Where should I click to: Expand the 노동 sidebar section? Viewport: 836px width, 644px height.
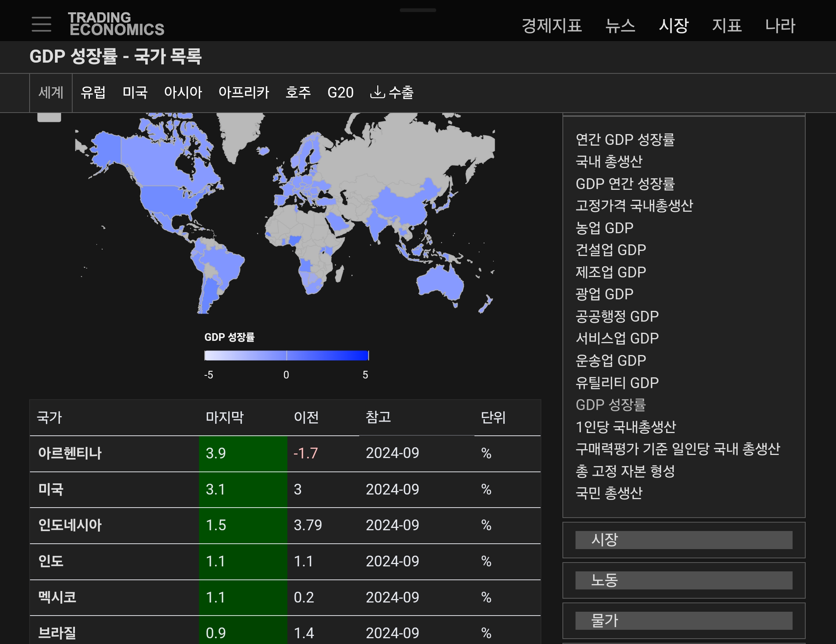pyautogui.click(x=684, y=580)
